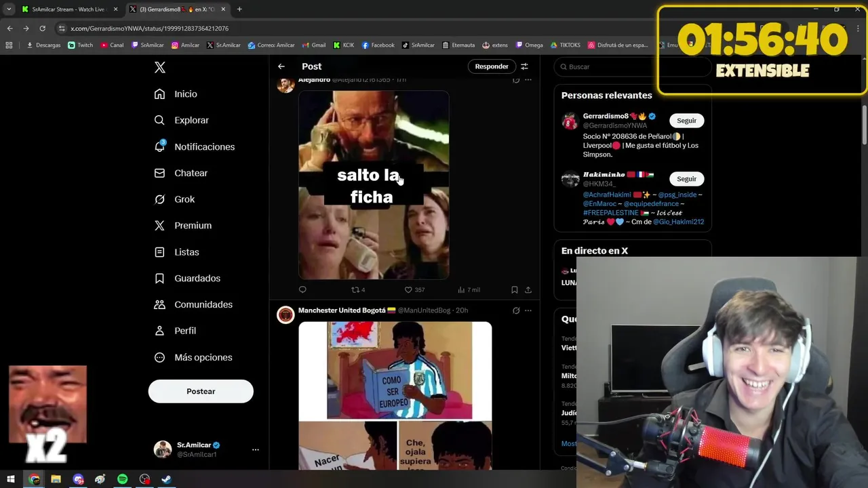Open Facebook bookmark
This screenshot has width=868, height=488.
[x=378, y=45]
